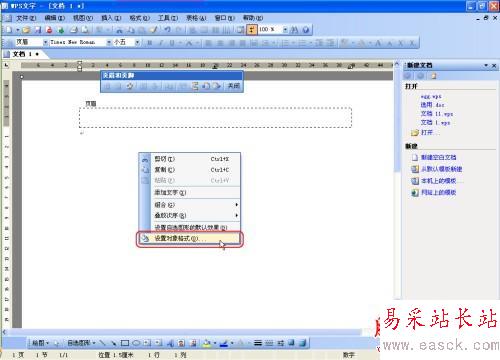Viewport: 500px width, 360px height.
Task: Click the Dash Style icon in drawing toolbar
Action: (269, 343)
